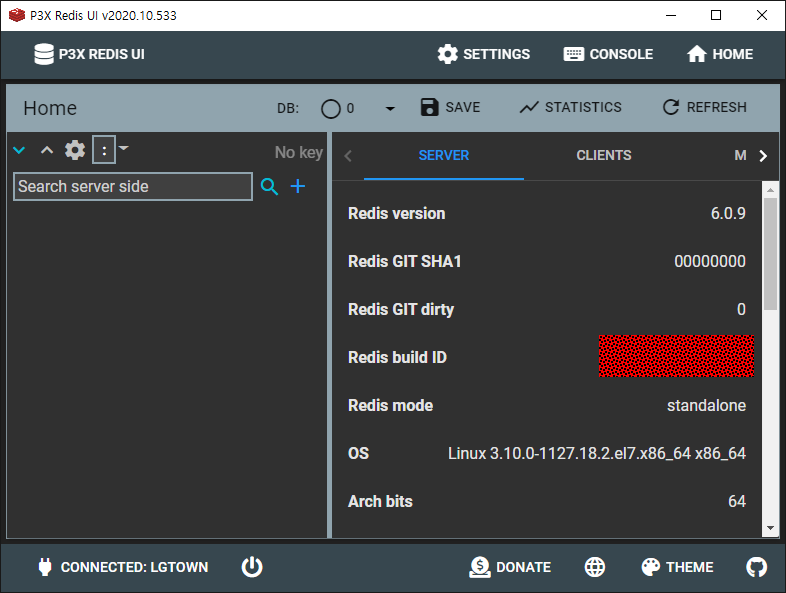Click the server info scrollbar thumb
The image size is (786, 593).
770,254
